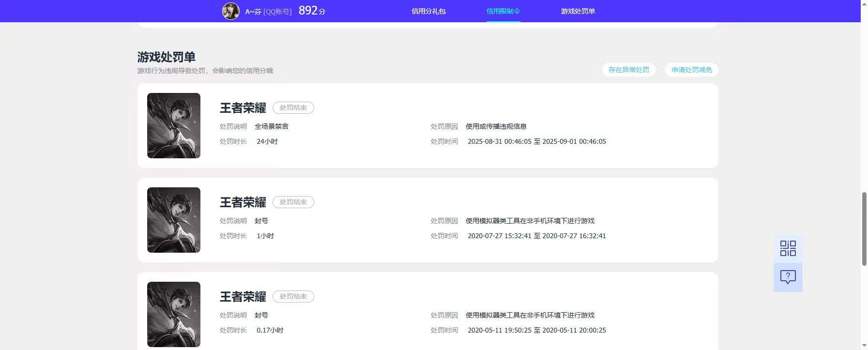The height and width of the screenshot is (350, 868).
Task: Click the 1小时 duration value
Action: pos(265,236)
